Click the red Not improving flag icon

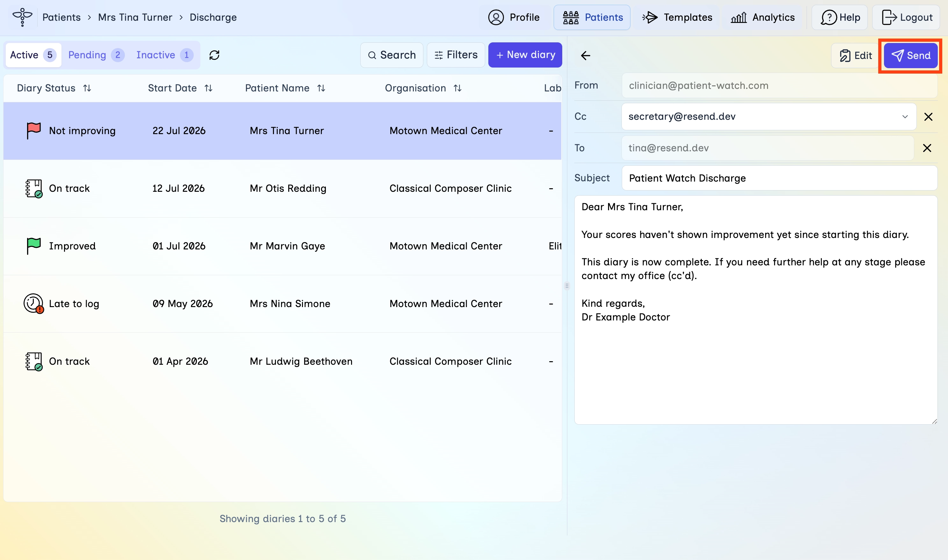[x=33, y=131]
